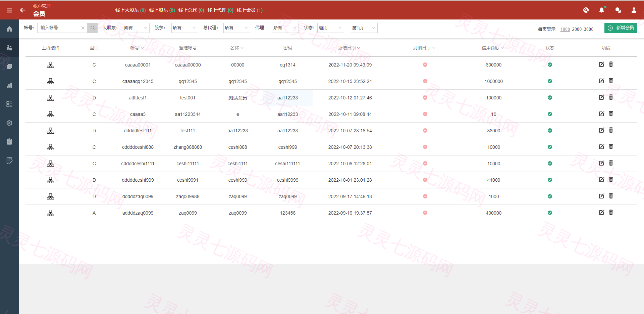Sort by 帐号 column header
This screenshot has height=314, width=644.
[137, 48]
